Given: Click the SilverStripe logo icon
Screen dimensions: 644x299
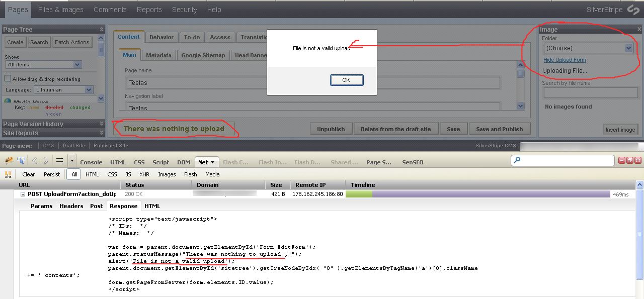Looking at the screenshot, I should coord(632,10).
